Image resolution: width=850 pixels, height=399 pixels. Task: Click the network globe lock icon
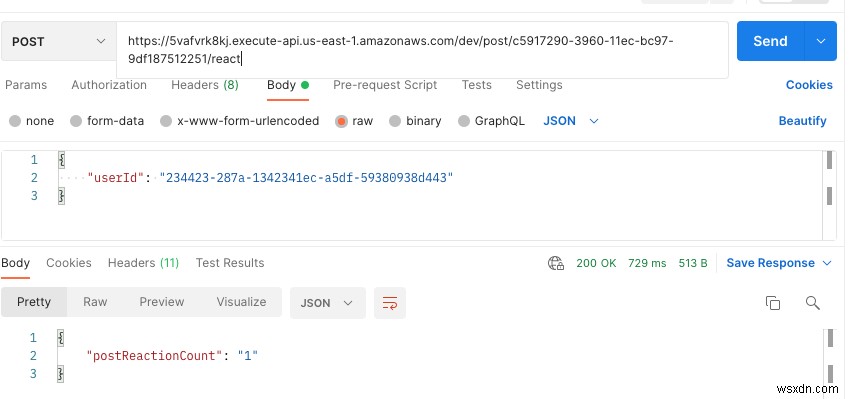pyautogui.click(x=556, y=263)
